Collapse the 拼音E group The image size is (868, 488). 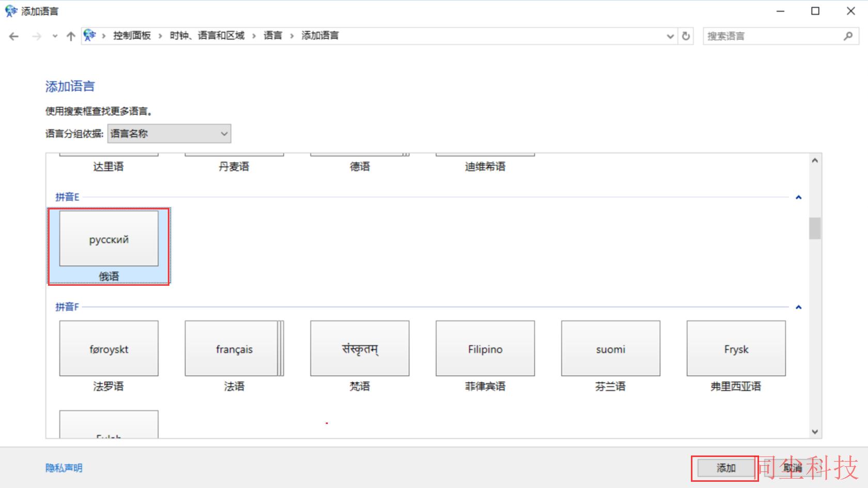pyautogui.click(x=798, y=197)
